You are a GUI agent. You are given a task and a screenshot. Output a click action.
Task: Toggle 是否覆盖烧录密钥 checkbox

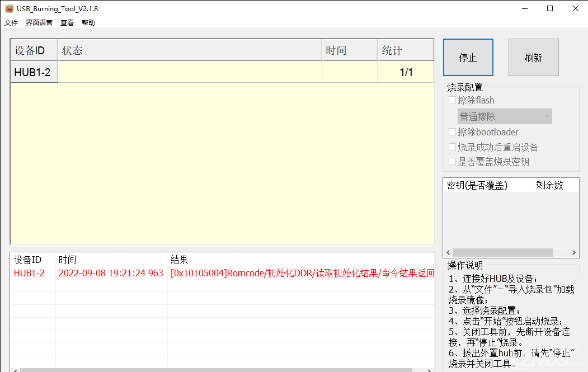tap(452, 162)
